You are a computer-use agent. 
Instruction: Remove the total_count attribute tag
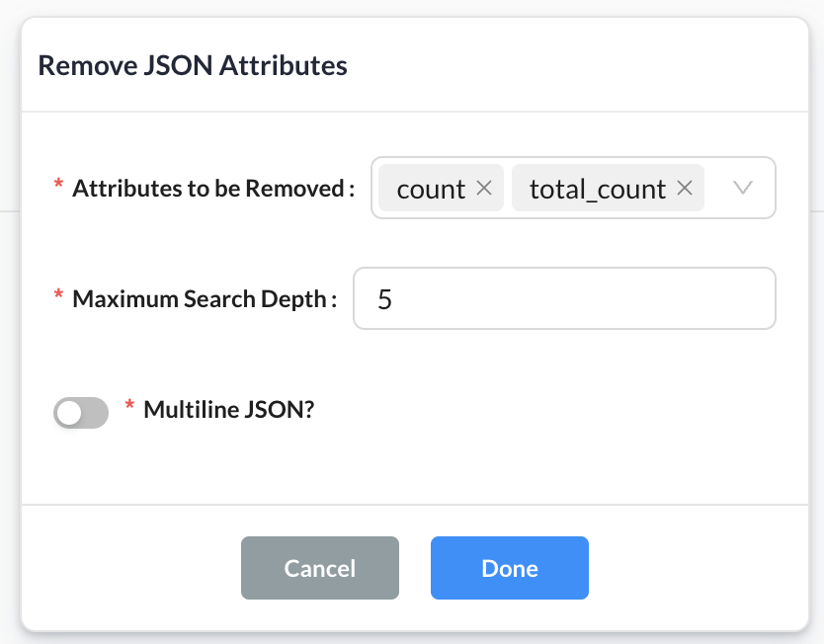[x=684, y=188]
